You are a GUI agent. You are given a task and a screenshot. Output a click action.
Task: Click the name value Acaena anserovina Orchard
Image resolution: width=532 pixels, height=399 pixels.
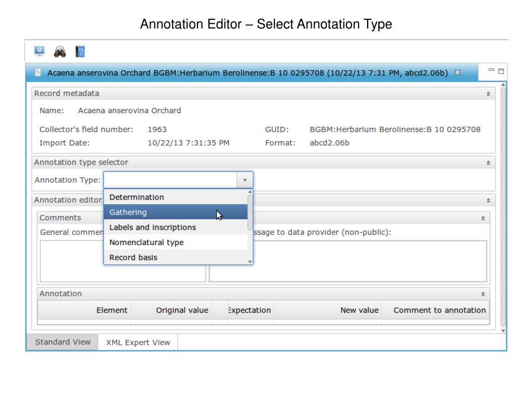pyautogui.click(x=129, y=111)
